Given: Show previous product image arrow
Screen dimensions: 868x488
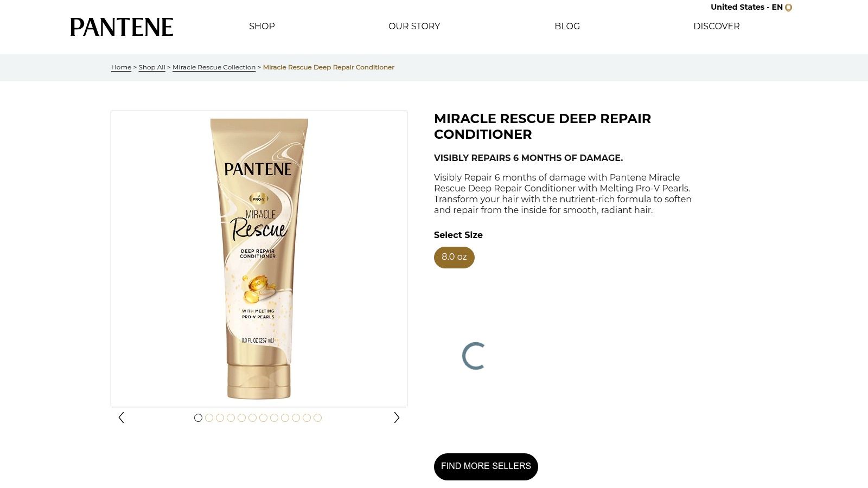Looking at the screenshot, I should pos(121,418).
